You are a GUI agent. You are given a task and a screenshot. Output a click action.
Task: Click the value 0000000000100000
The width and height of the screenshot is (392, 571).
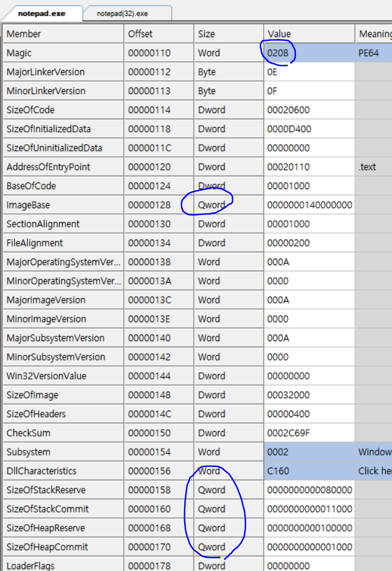pyautogui.click(x=309, y=528)
